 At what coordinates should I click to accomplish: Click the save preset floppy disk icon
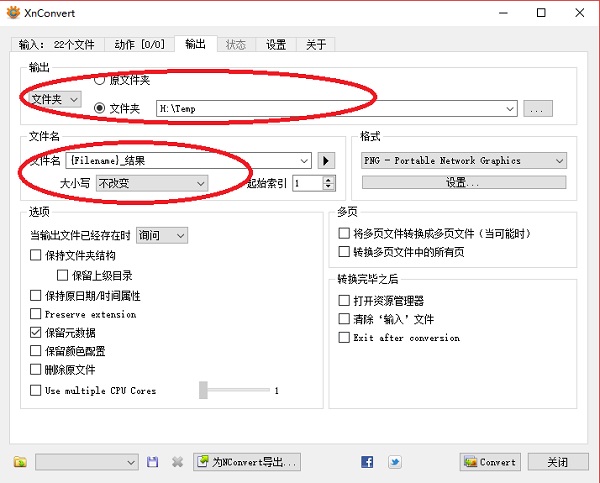click(153, 462)
